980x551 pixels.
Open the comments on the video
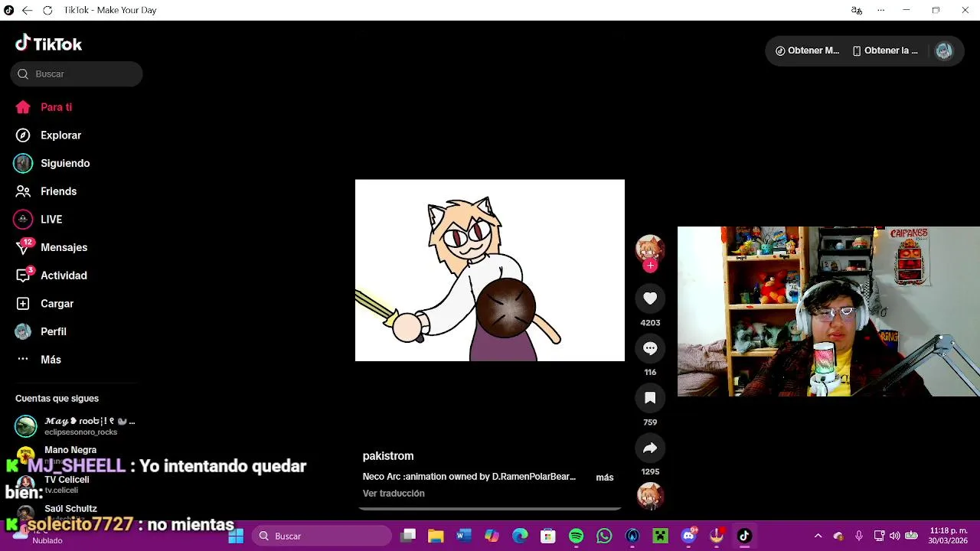[650, 348]
